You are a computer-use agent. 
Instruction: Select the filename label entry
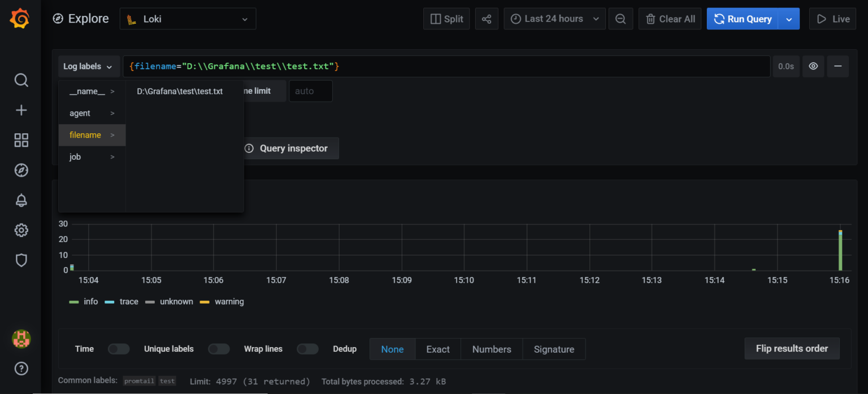92,135
